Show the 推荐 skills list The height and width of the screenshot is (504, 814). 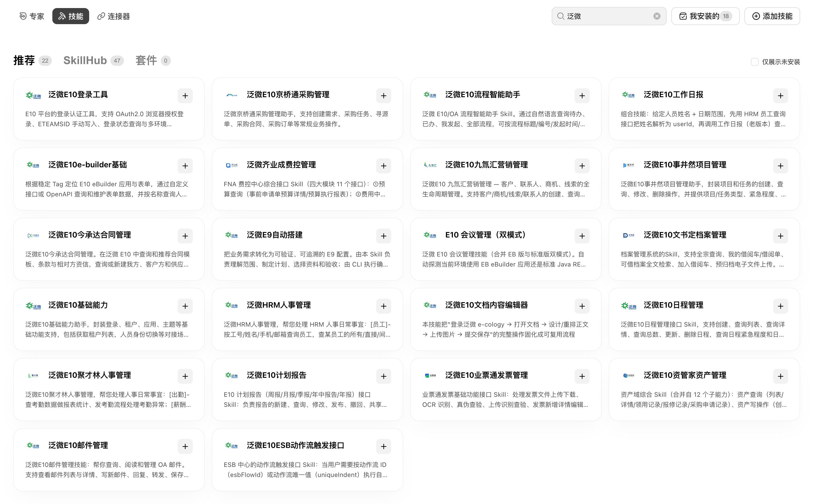32,60
